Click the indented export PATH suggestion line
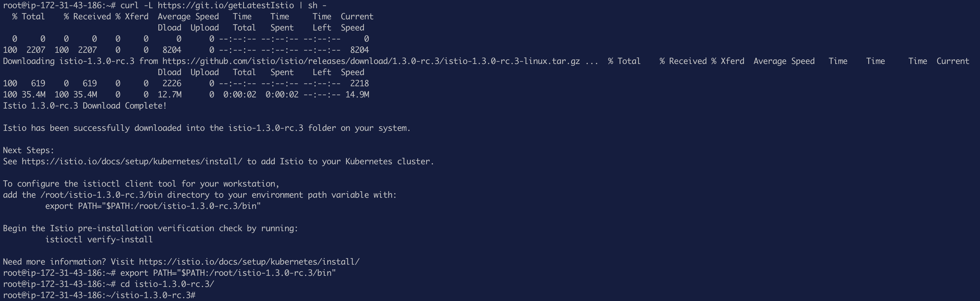Viewport: 980px width, 301px height. pyautogui.click(x=153, y=206)
